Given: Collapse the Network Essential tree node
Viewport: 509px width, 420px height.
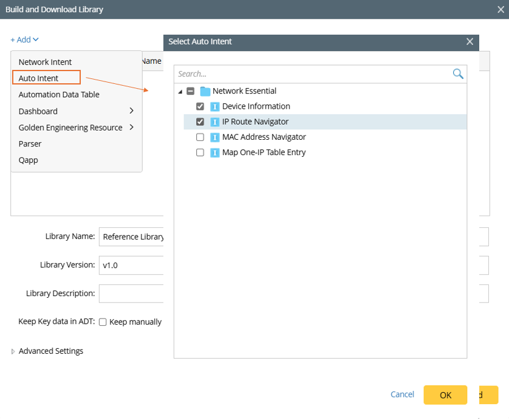Looking at the screenshot, I should pos(180,92).
